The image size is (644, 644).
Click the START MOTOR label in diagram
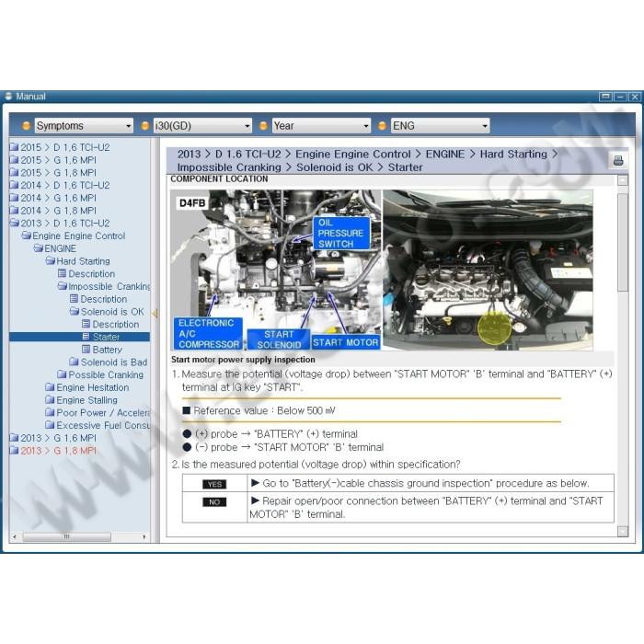click(345, 342)
